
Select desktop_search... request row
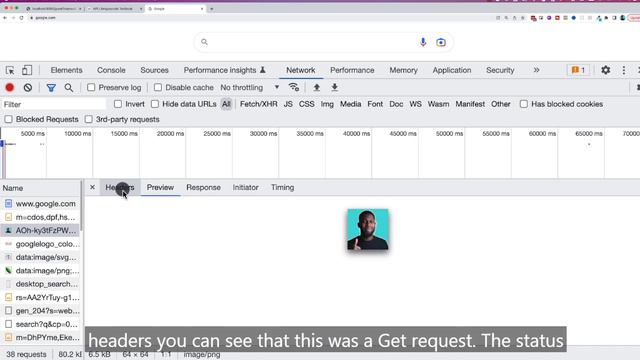tap(40, 284)
